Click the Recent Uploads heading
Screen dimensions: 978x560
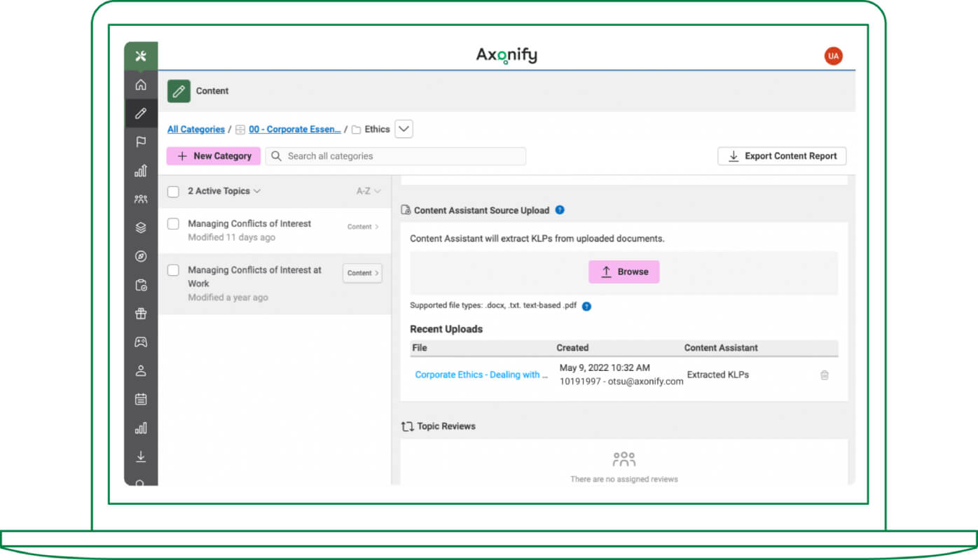click(x=446, y=329)
